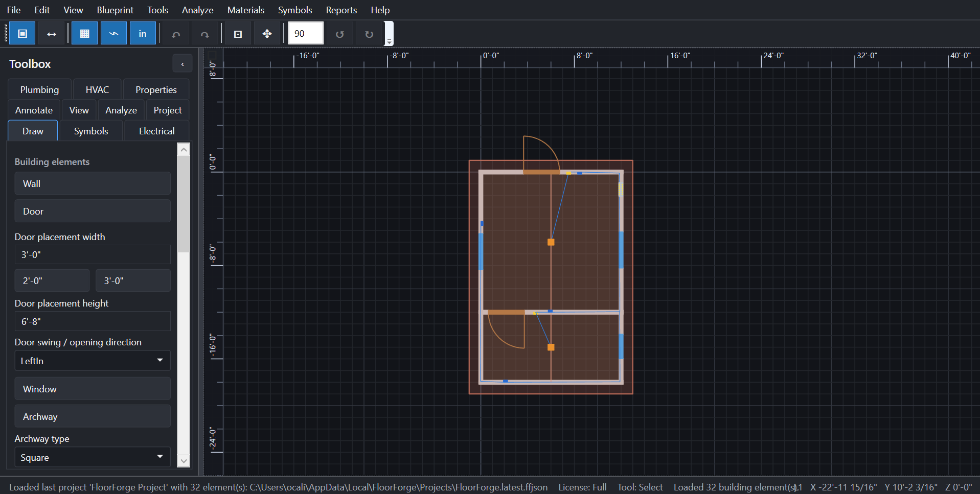This screenshot has width=980, height=494.
Task: Select the Draw tab
Action: coord(33,131)
